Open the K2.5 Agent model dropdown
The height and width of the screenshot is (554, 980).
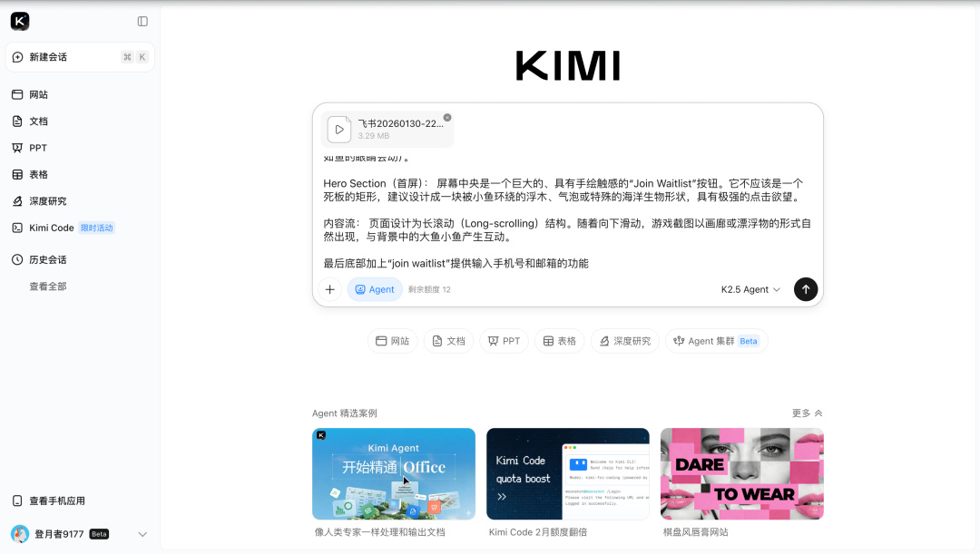[x=750, y=289]
